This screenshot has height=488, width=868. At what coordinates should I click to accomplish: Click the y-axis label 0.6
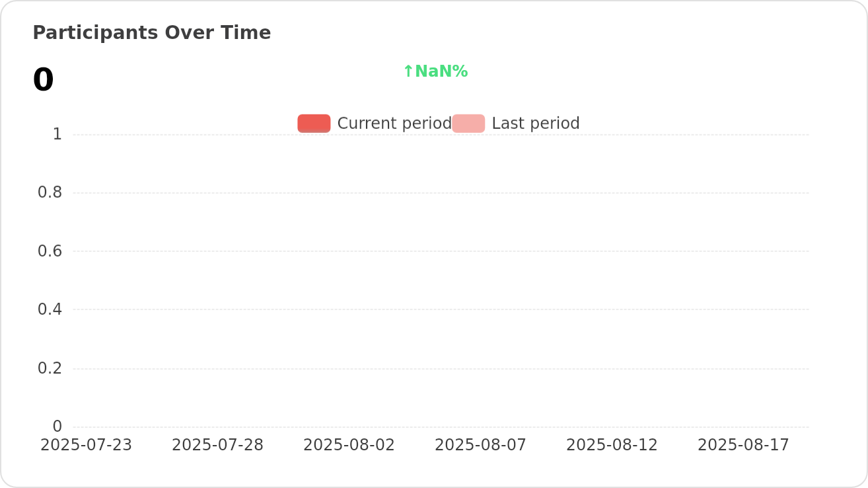click(50, 251)
